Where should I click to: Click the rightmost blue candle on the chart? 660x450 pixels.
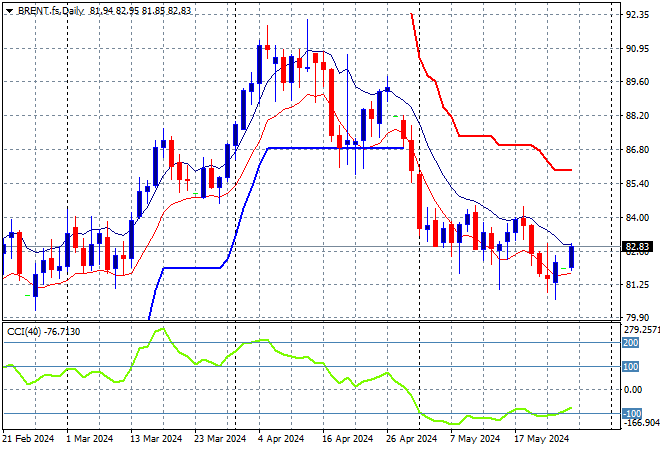pos(571,256)
